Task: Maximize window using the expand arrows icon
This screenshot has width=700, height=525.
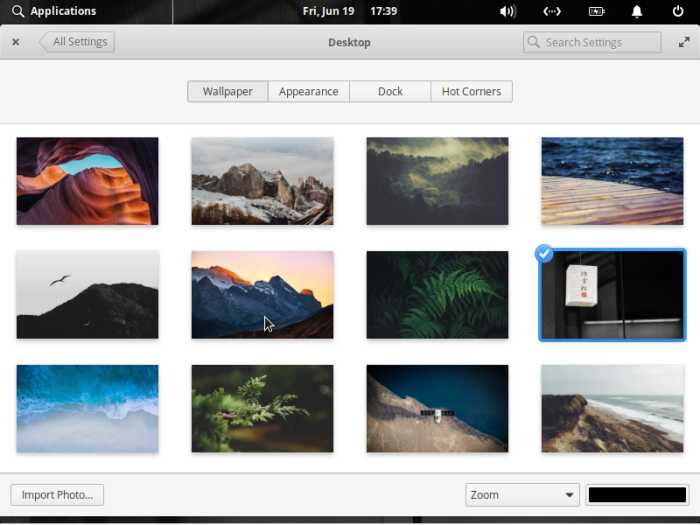Action: pyautogui.click(x=684, y=42)
